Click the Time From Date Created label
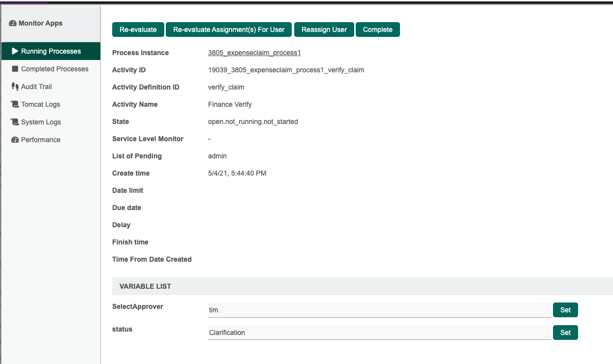 (x=152, y=259)
